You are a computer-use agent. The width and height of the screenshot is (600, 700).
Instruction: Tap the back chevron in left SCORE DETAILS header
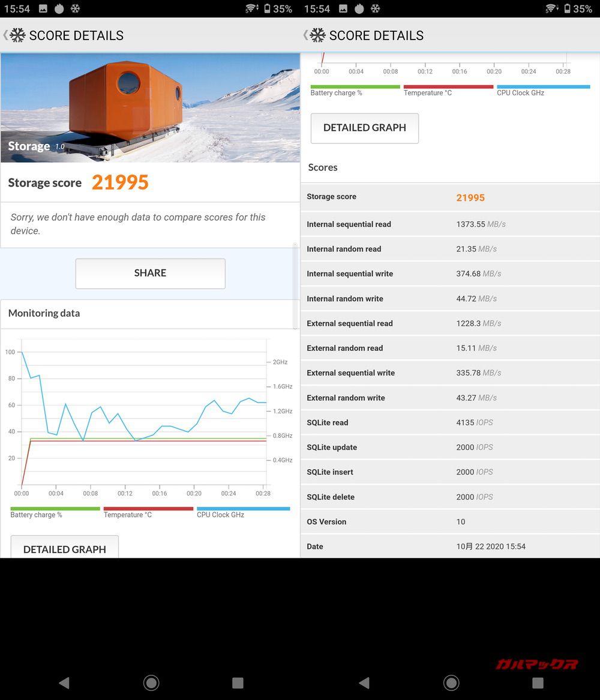pos(5,35)
